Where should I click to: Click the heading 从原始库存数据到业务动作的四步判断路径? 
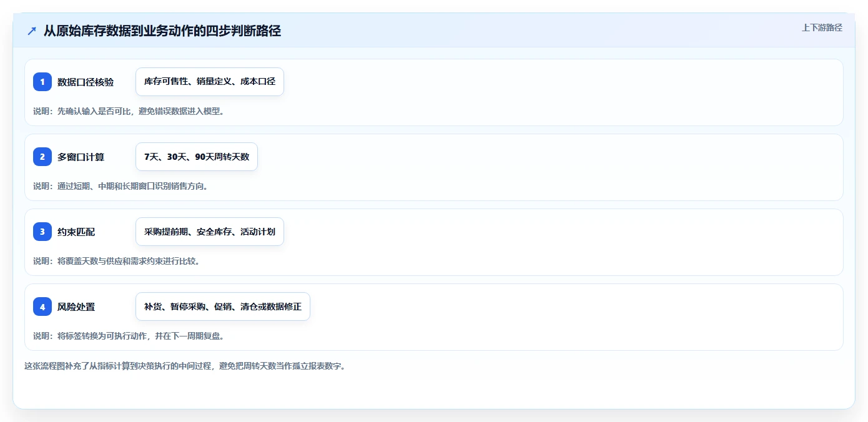162,31
